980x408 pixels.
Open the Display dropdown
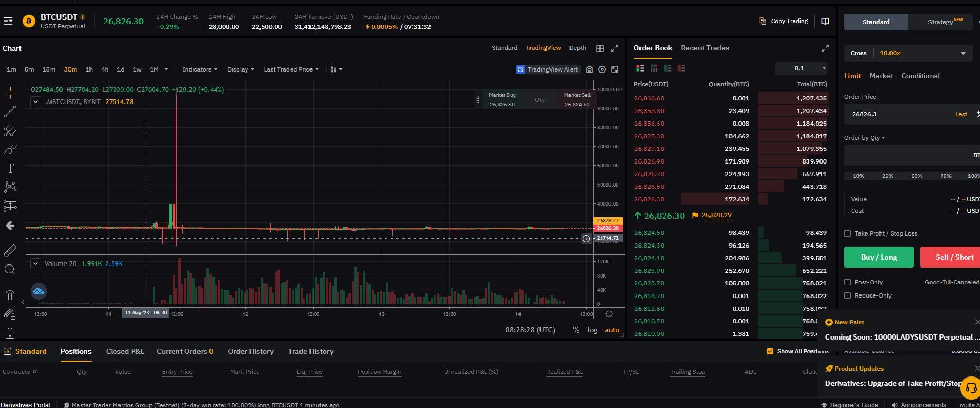point(241,69)
